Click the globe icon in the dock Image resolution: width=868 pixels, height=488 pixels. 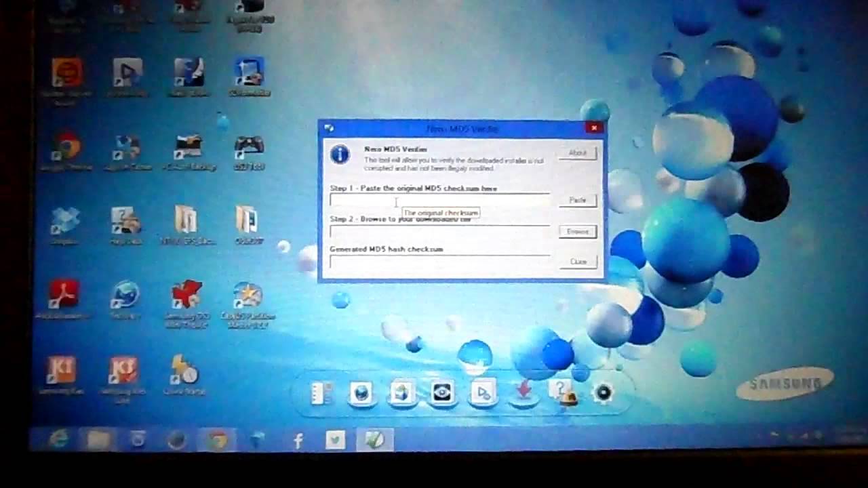click(361, 393)
